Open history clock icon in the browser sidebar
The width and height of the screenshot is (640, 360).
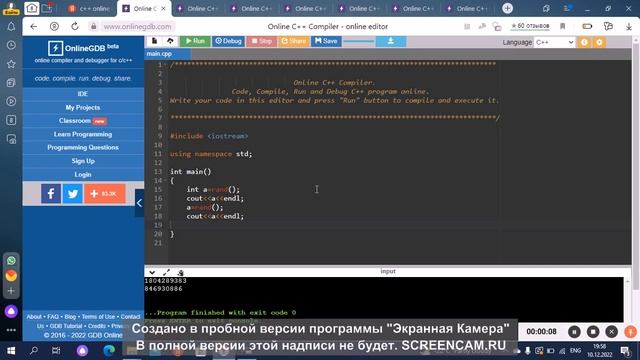(11, 45)
